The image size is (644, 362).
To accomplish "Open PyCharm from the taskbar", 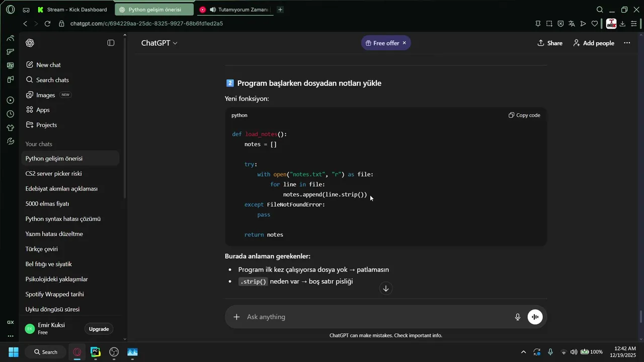I will click(x=96, y=352).
